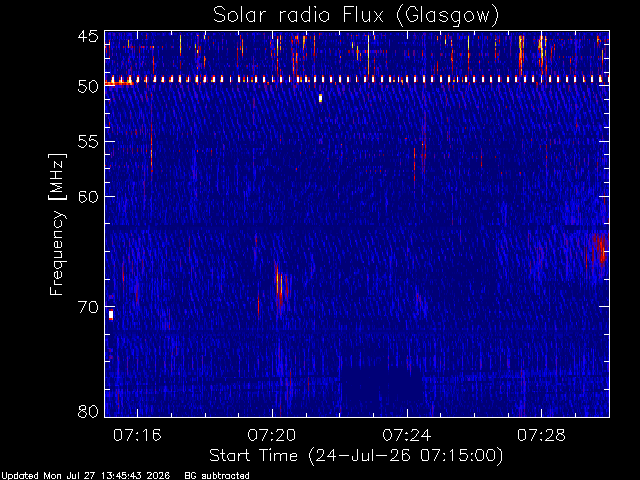Click the Solar radio Flux (Glasgow) title
Viewport: 640px width, 480px height.
pyautogui.click(x=356, y=16)
